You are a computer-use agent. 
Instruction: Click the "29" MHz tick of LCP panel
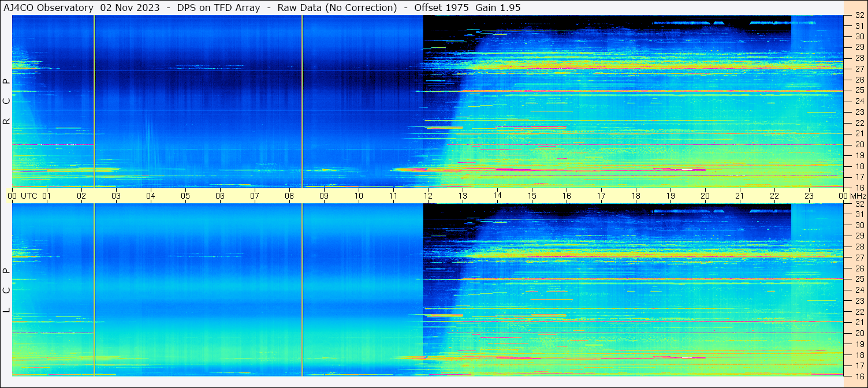[x=859, y=236]
